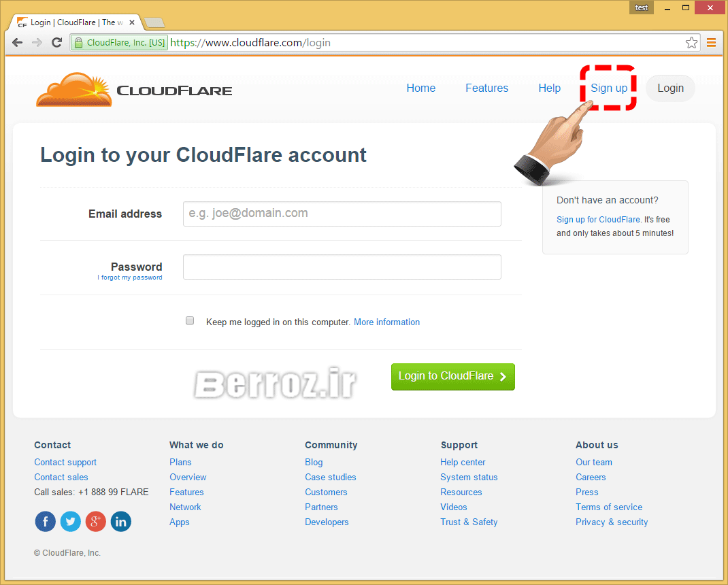Viewport: 728px width, 585px height.
Task: Go back with browser arrow
Action: click(x=18, y=43)
